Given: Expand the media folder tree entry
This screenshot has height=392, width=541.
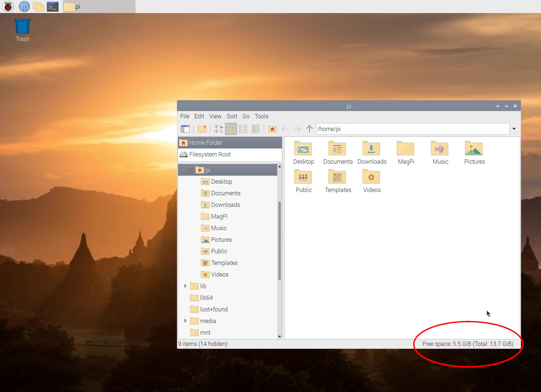Looking at the screenshot, I should [185, 321].
